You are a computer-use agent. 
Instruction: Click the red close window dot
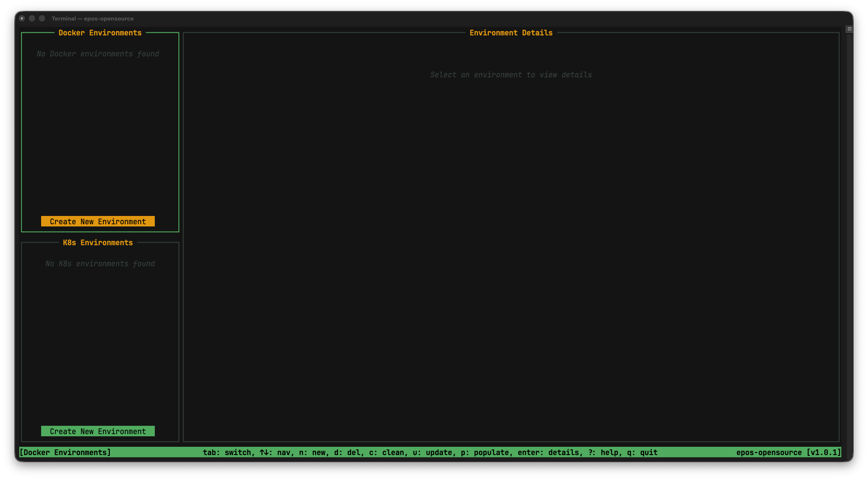(x=22, y=18)
